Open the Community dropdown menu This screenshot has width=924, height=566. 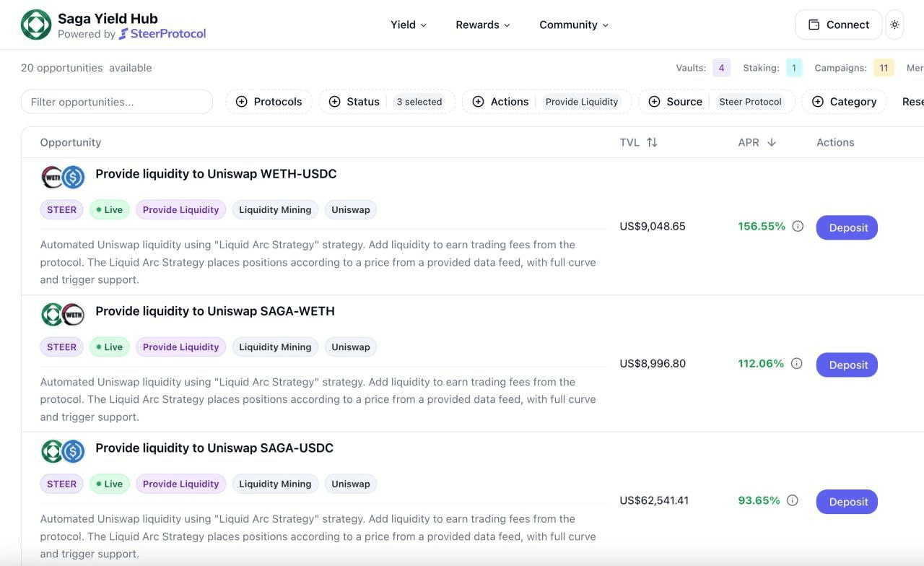click(574, 25)
